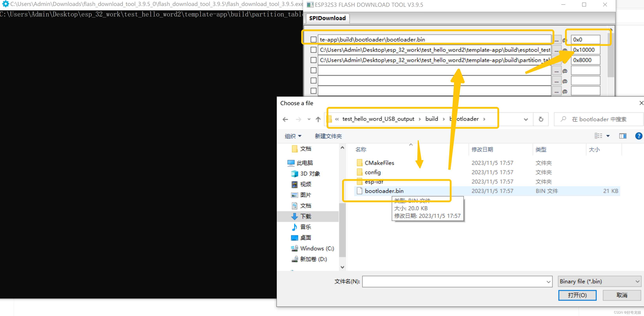This screenshot has height=316, width=644.
Task: Go forward in Choose a file dialog
Action: point(298,119)
